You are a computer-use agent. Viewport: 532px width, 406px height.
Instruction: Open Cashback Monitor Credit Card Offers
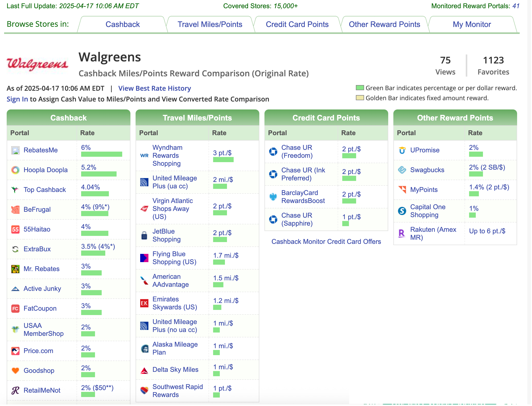[326, 242]
